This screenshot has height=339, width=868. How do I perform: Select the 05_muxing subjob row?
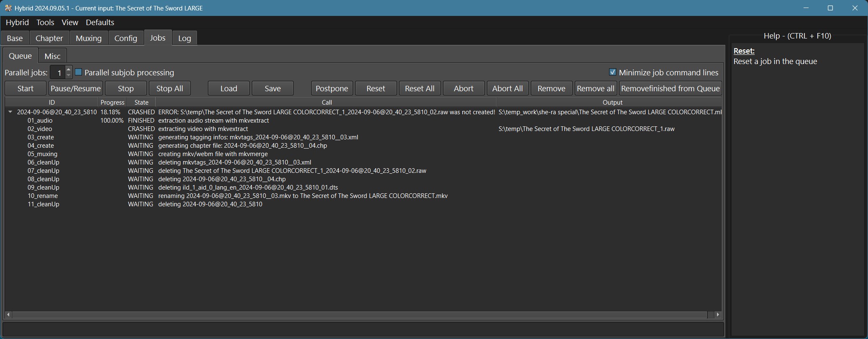(42, 154)
